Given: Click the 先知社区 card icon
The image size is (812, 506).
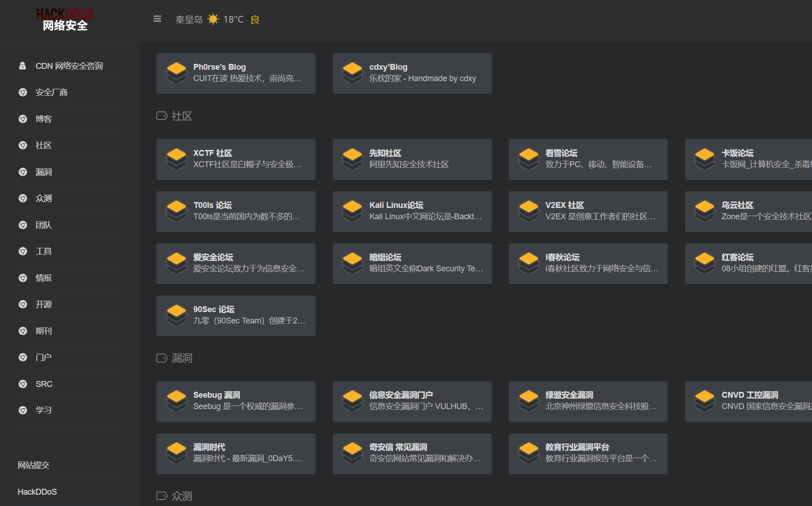Looking at the screenshot, I should (352, 159).
